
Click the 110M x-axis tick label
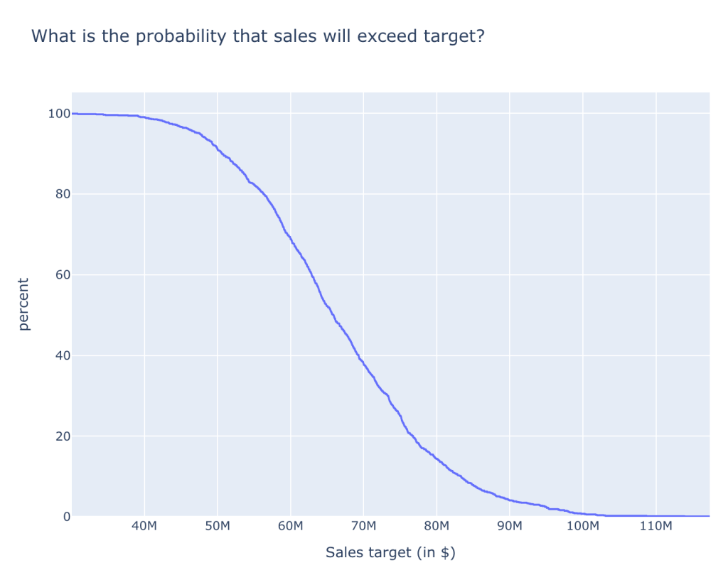tap(656, 527)
